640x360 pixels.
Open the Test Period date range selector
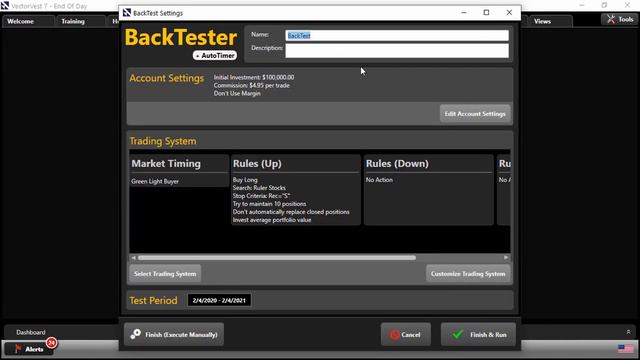pos(219,300)
